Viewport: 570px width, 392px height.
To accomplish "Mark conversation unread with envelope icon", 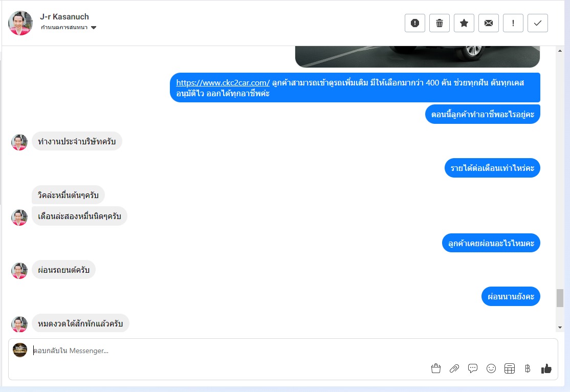I will tap(489, 23).
